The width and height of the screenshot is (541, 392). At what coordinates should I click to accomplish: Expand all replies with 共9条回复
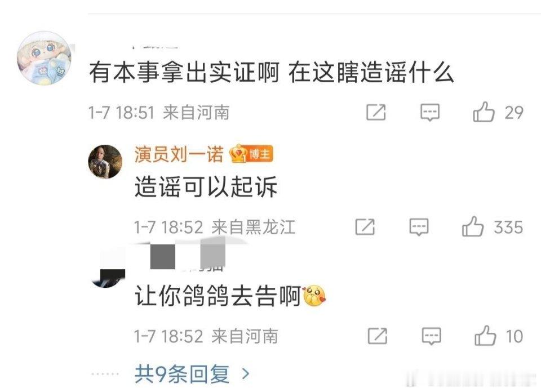(x=182, y=374)
